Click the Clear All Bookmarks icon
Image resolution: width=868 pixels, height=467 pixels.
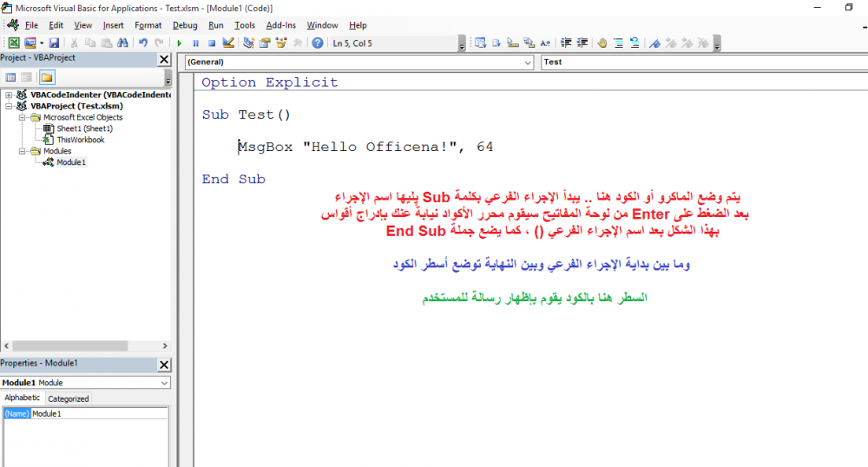[x=703, y=43]
